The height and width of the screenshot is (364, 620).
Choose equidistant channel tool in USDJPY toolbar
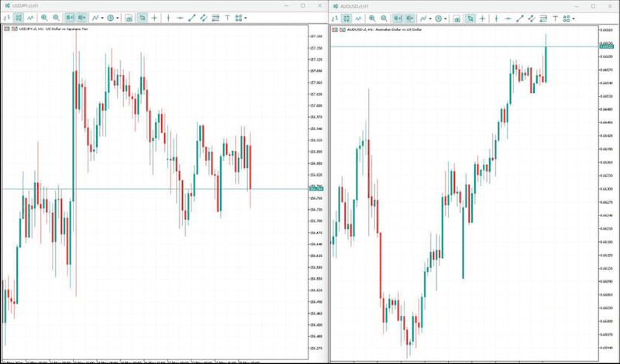[204, 18]
